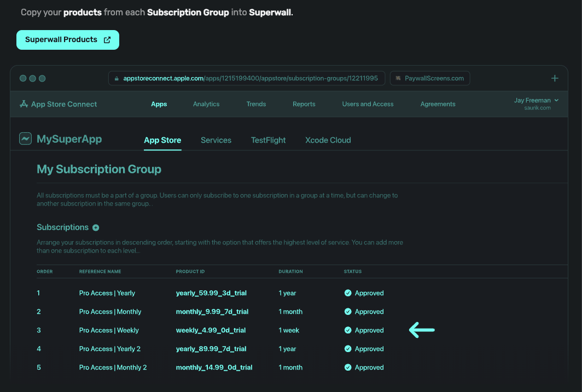Open the Trends menu item
582x392 pixels.
point(256,104)
